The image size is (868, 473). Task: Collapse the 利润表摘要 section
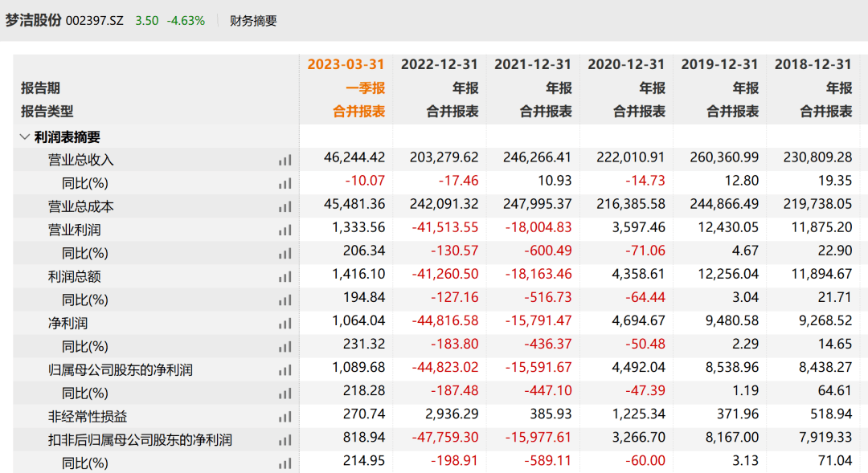pyautogui.click(x=24, y=137)
